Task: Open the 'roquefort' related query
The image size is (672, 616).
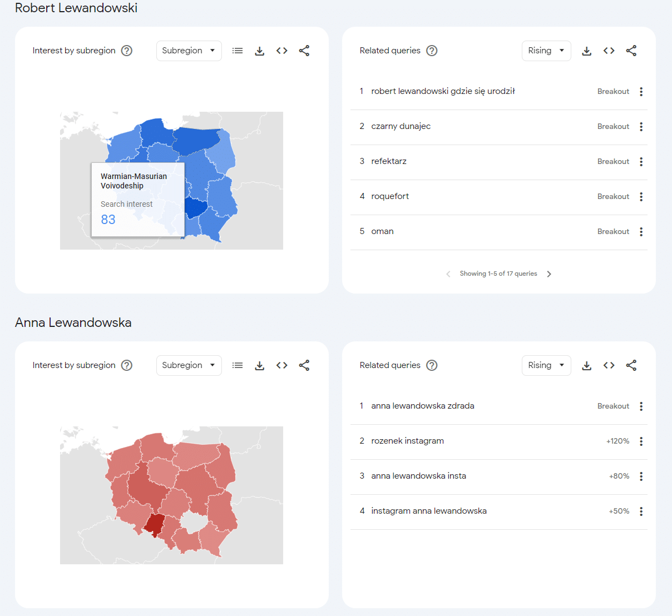Action: click(x=390, y=196)
